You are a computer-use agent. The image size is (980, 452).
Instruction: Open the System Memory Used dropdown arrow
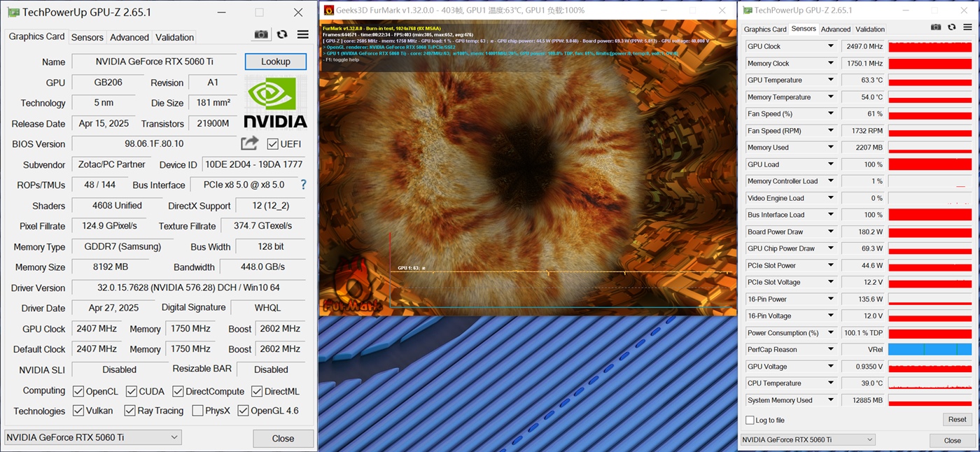pos(831,400)
